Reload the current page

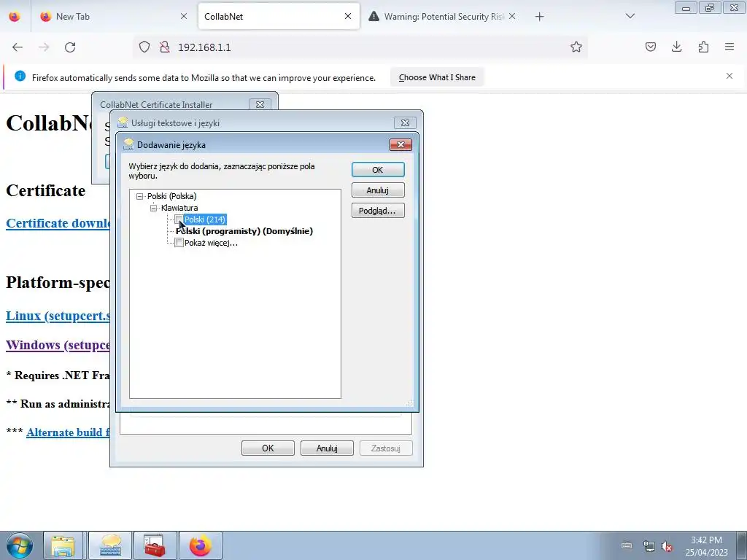click(70, 47)
